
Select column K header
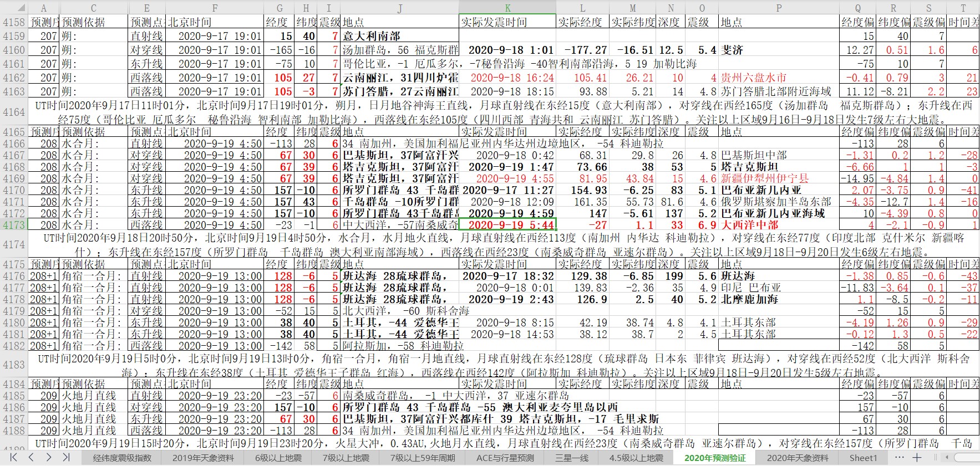tap(507, 8)
